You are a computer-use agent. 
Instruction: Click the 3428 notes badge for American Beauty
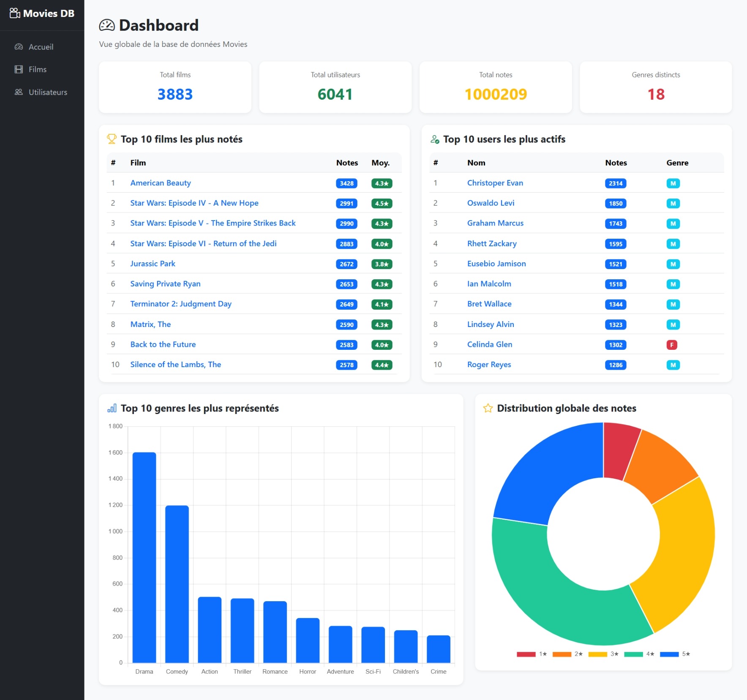[x=346, y=183]
